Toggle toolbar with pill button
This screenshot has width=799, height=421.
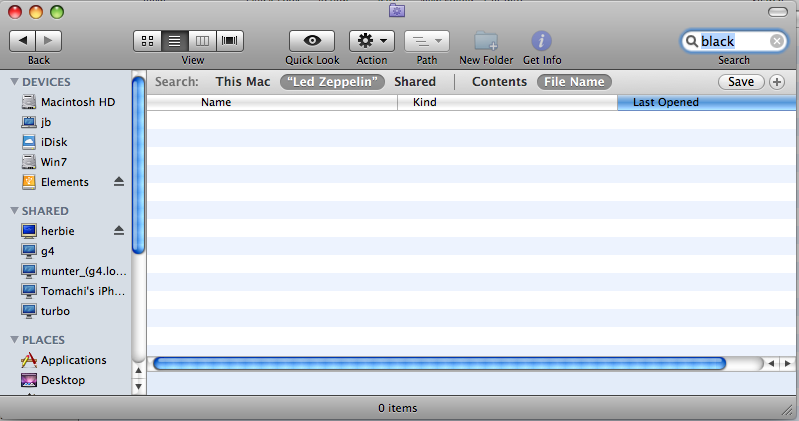coord(778,12)
